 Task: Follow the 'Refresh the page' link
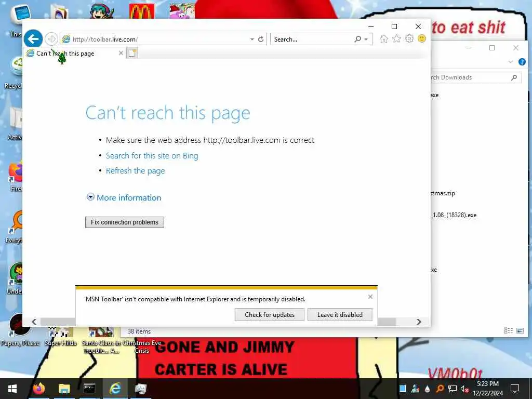(136, 170)
